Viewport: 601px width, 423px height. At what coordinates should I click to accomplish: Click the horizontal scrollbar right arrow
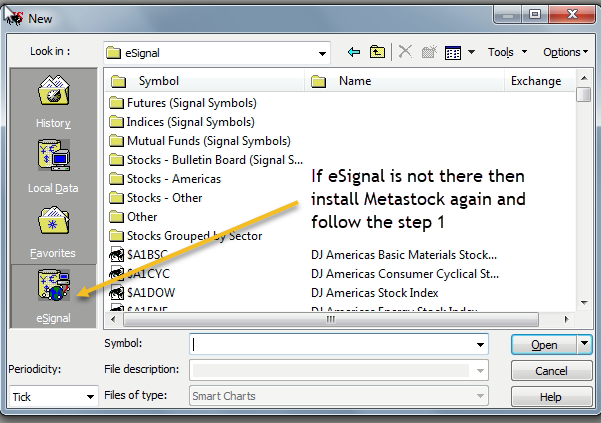coord(567,319)
